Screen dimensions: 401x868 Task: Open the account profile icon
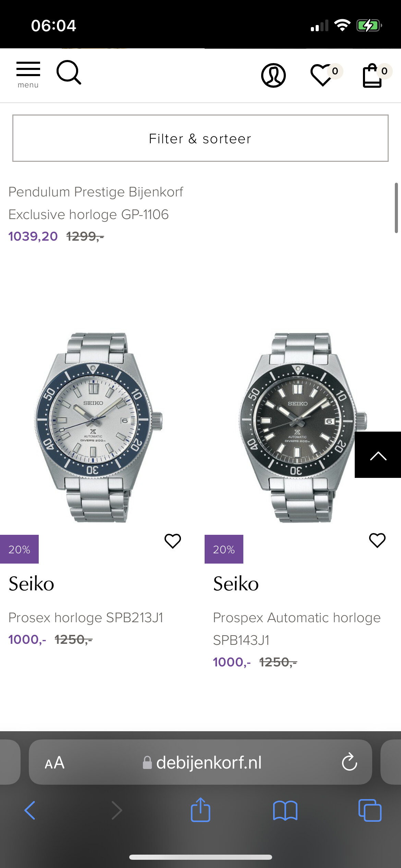point(273,75)
